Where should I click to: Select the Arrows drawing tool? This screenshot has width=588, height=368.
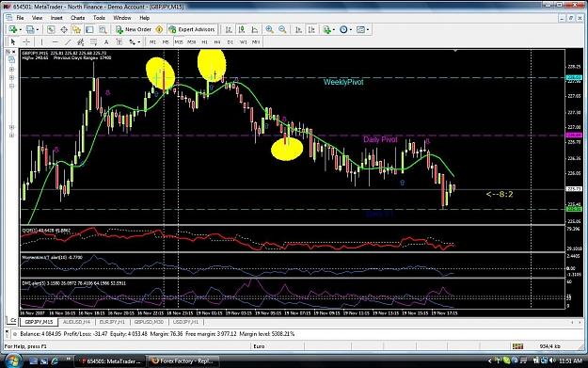coord(132,42)
